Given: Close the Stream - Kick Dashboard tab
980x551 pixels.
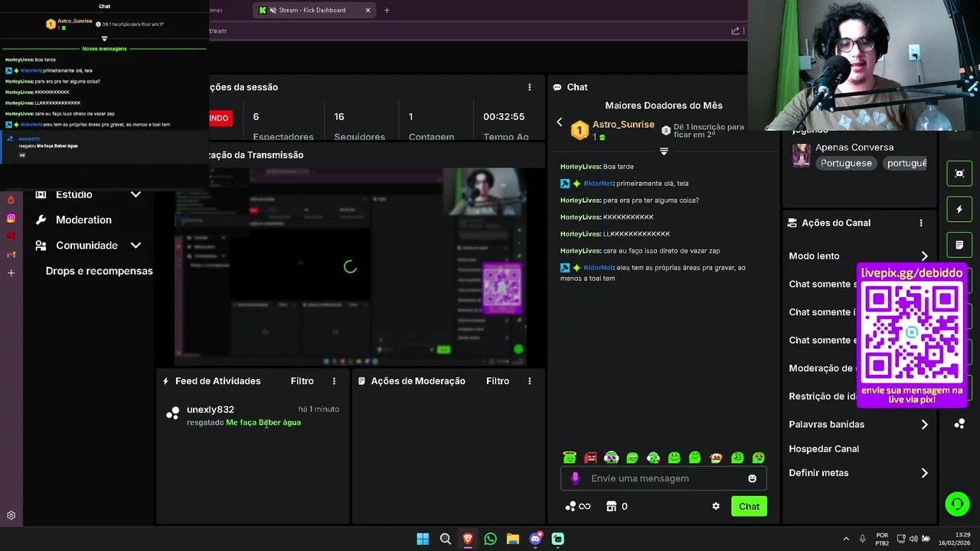Looking at the screenshot, I should coord(367,10).
